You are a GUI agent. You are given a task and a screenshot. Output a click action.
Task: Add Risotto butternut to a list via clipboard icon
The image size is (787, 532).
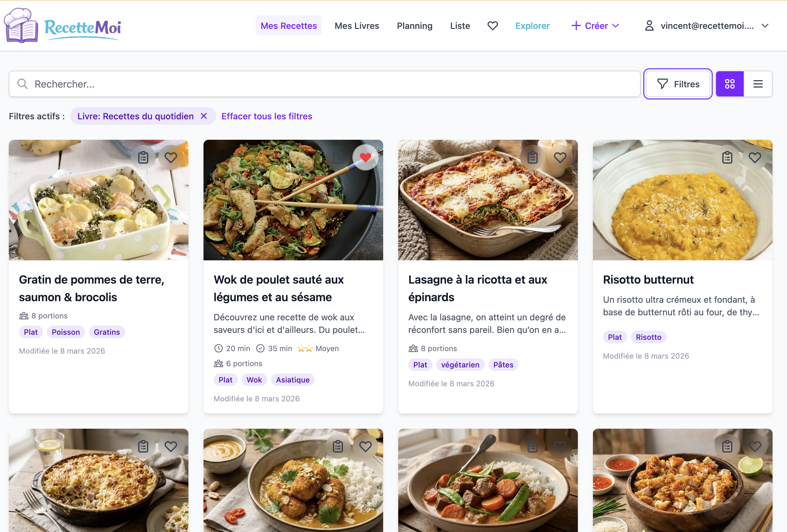727,157
